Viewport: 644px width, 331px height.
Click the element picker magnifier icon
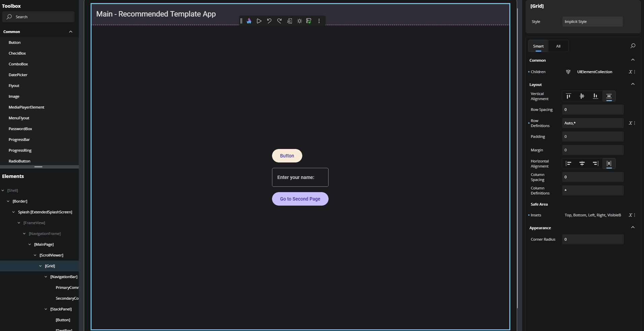(289, 21)
